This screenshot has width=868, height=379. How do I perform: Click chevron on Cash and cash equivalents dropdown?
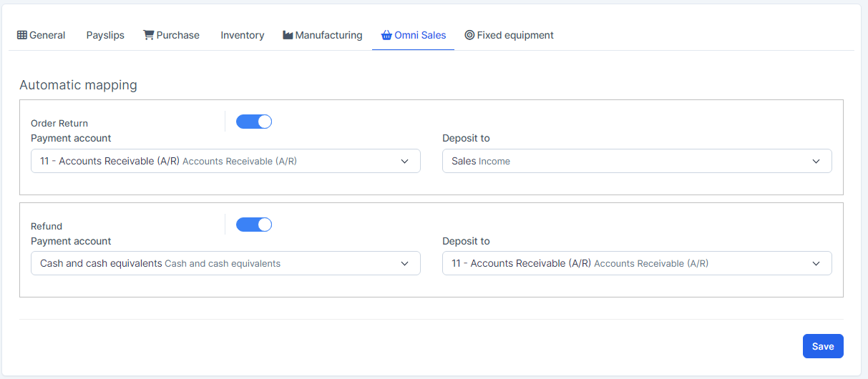[404, 264]
